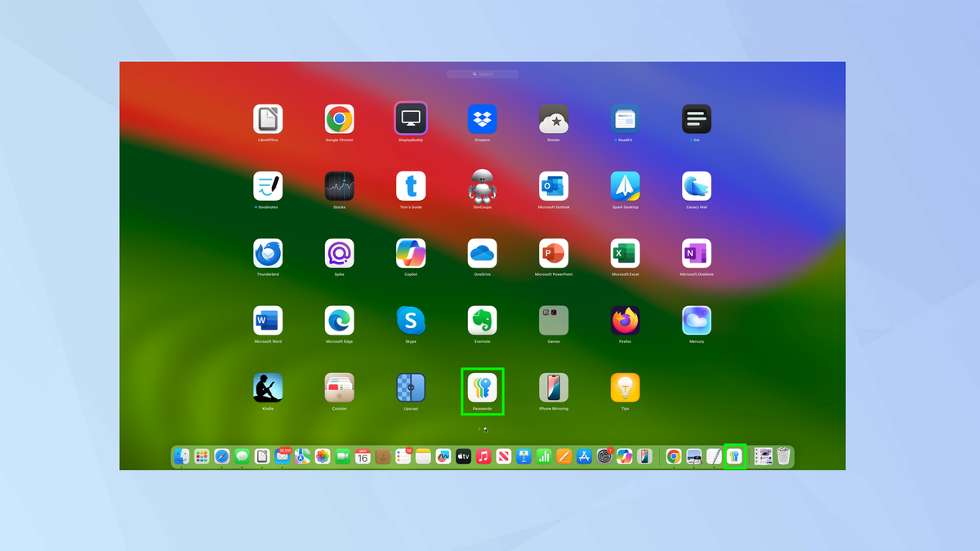
Task: Open Firefox from Launchpad
Action: pos(625,319)
